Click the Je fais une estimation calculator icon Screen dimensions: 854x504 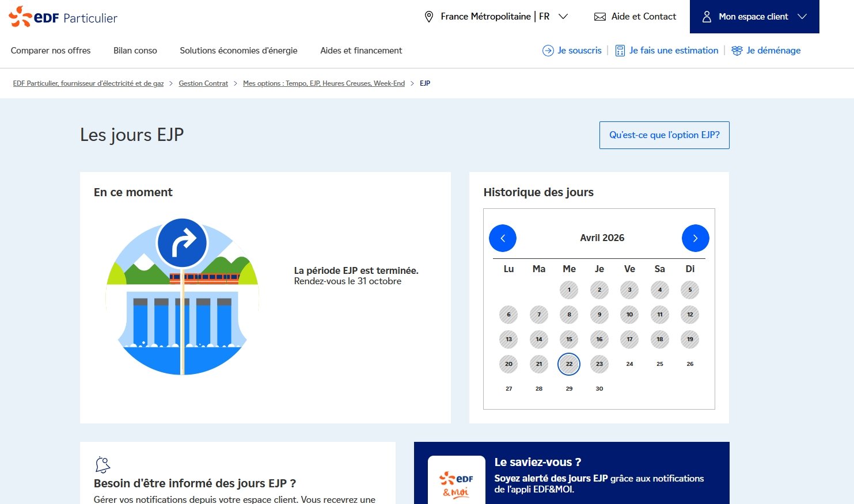620,51
